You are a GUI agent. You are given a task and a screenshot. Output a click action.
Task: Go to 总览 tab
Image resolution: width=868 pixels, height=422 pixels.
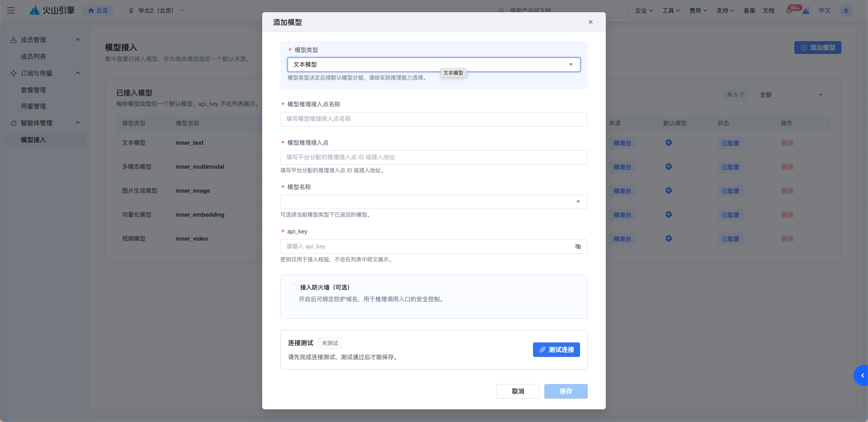(x=98, y=10)
